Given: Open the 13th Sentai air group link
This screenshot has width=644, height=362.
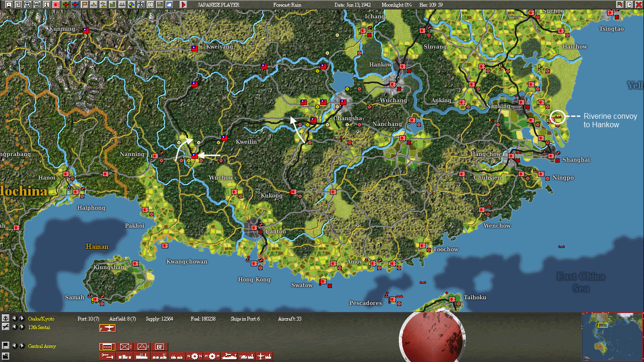Looking at the screenshot, I should [39, 327].
